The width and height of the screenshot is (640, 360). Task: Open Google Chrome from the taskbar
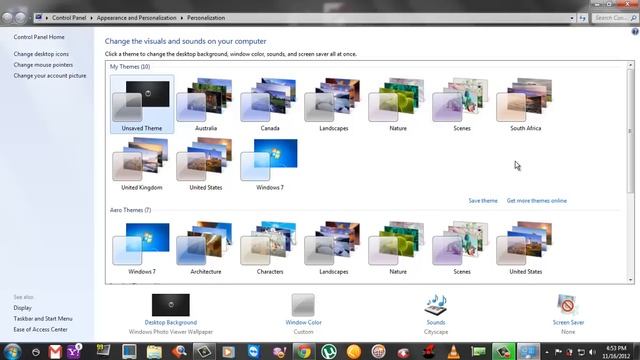coord(303,351)
